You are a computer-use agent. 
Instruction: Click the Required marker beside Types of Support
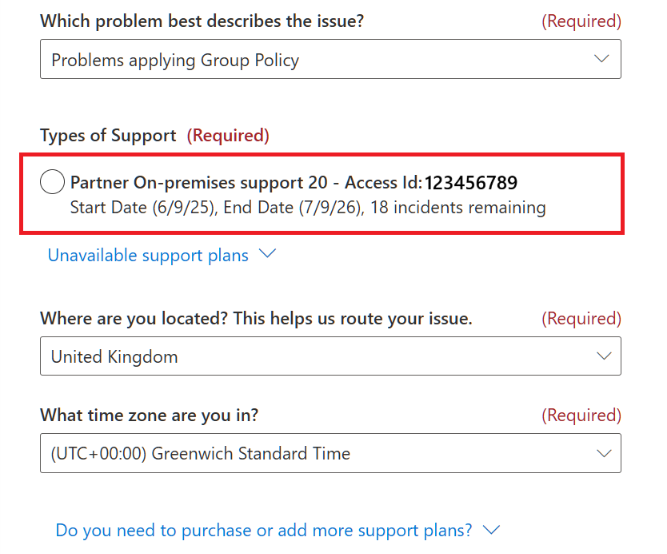(x=228, y=135)
